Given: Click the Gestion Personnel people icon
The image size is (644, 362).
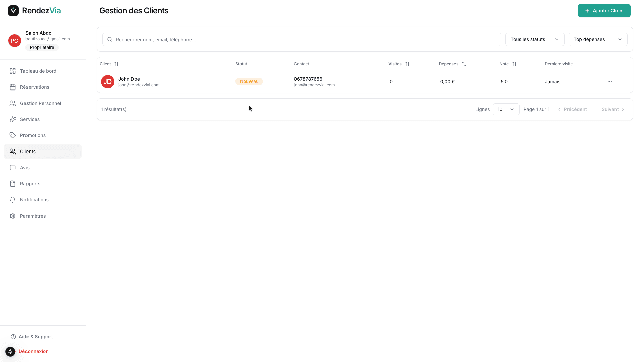Looking at the screenshot, I should point(13,103).
